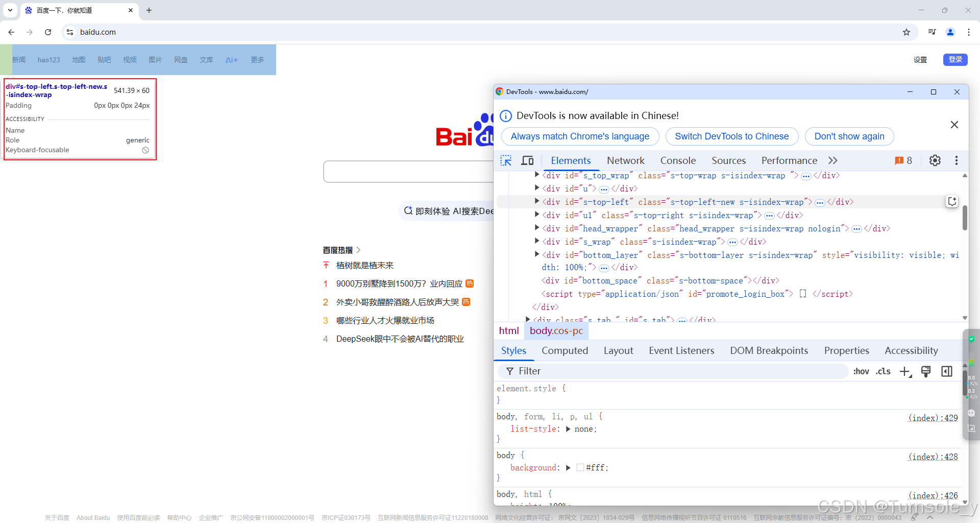Bookmark this page with star icon

[x=906, y=32]
